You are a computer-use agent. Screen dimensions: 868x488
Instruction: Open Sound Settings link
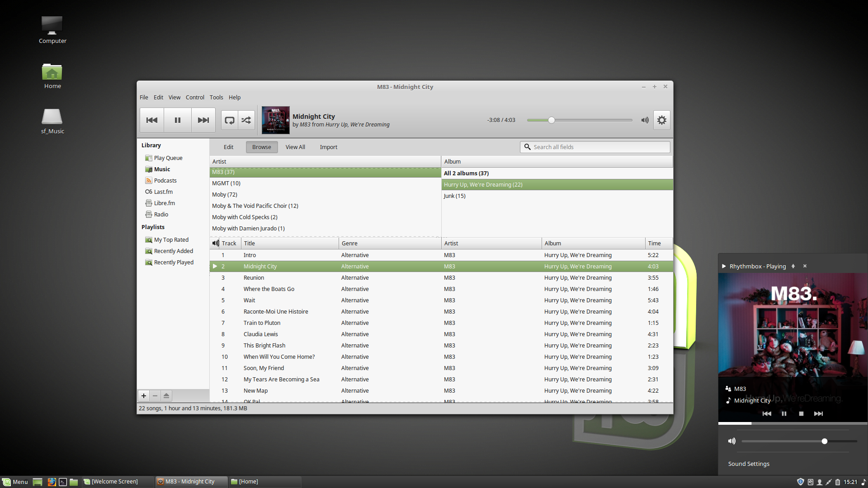(x=748, y=464)
